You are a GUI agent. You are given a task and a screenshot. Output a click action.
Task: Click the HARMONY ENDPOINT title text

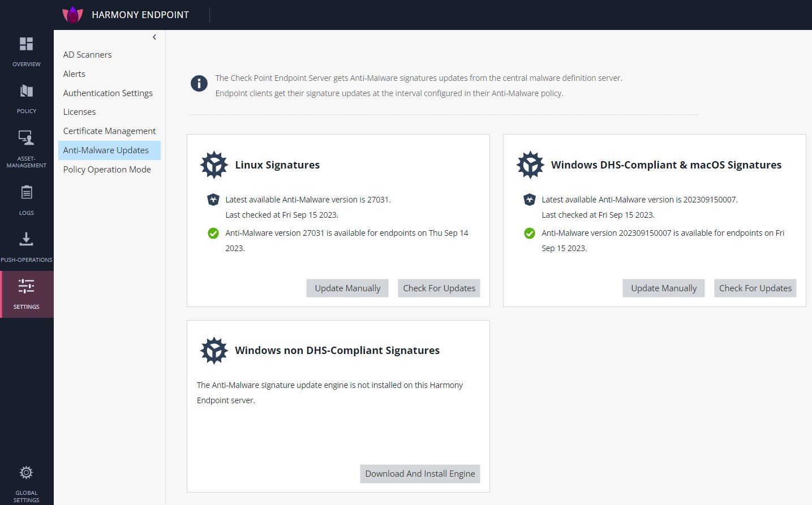(140, 15)
